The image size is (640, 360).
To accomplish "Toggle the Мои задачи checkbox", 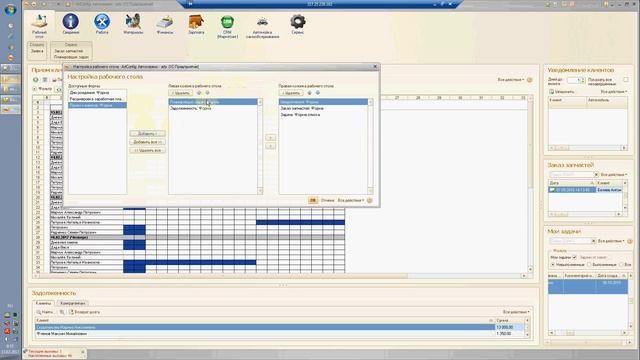I will point(575,258).
